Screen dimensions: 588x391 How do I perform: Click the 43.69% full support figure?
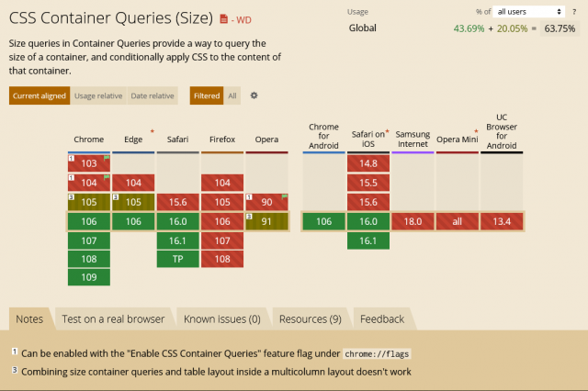tap(469, 28)
